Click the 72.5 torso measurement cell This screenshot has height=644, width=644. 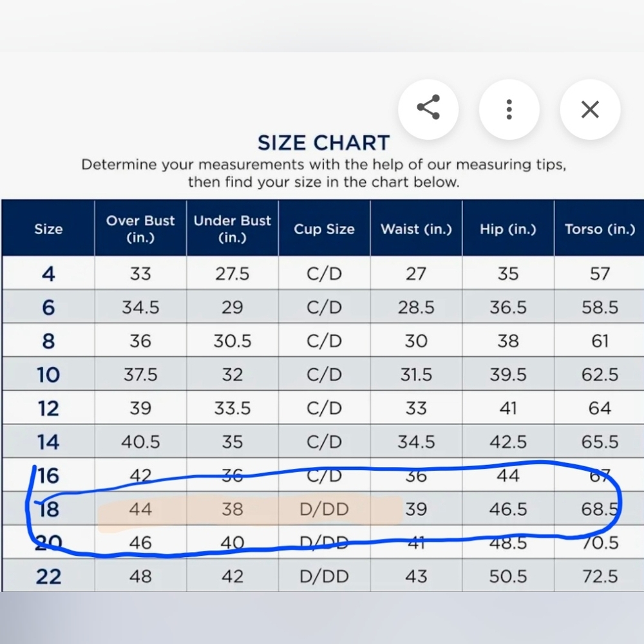point(600,576)
